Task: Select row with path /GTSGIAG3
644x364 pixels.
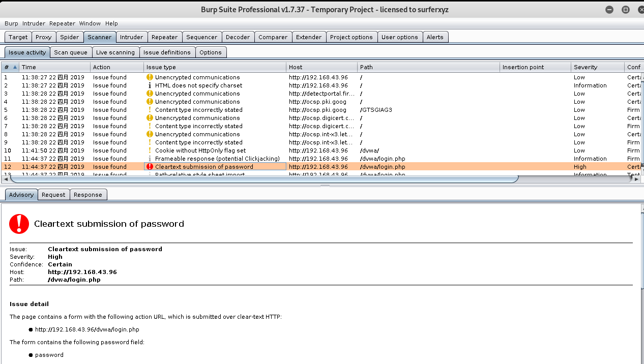Action: [x=321, y=110]
